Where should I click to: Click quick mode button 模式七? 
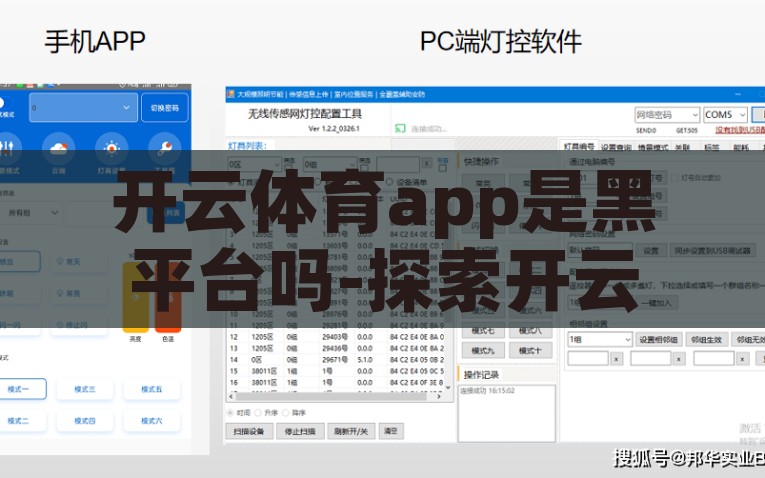coord(483,331)
